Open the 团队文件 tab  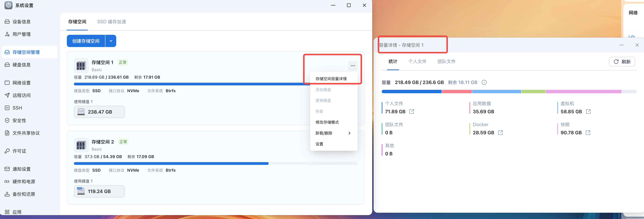(x=446, y=62)
